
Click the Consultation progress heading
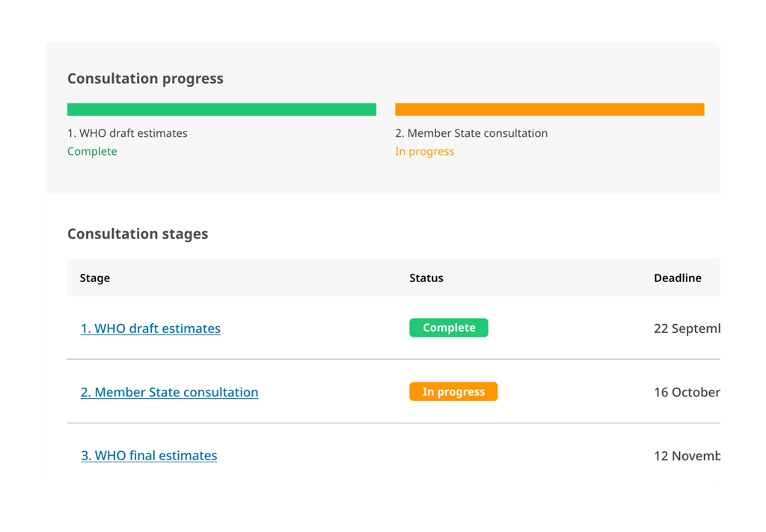(x=145, y=78)
